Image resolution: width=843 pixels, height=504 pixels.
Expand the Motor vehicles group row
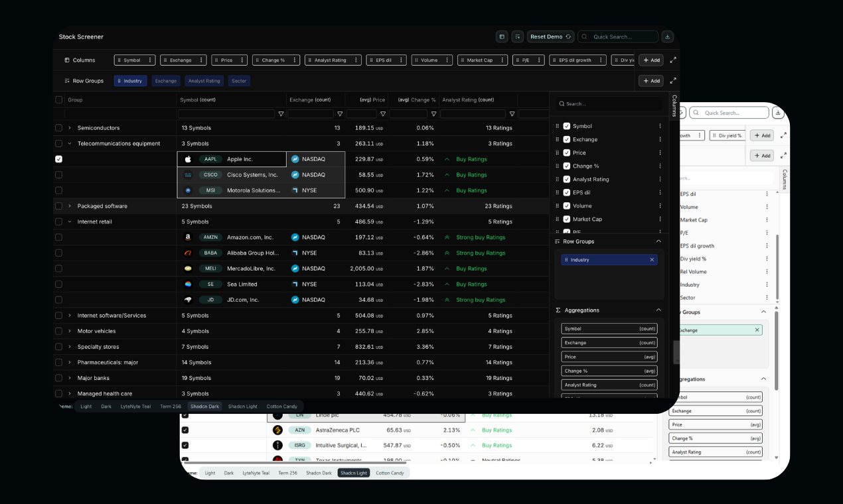(70, 331)
